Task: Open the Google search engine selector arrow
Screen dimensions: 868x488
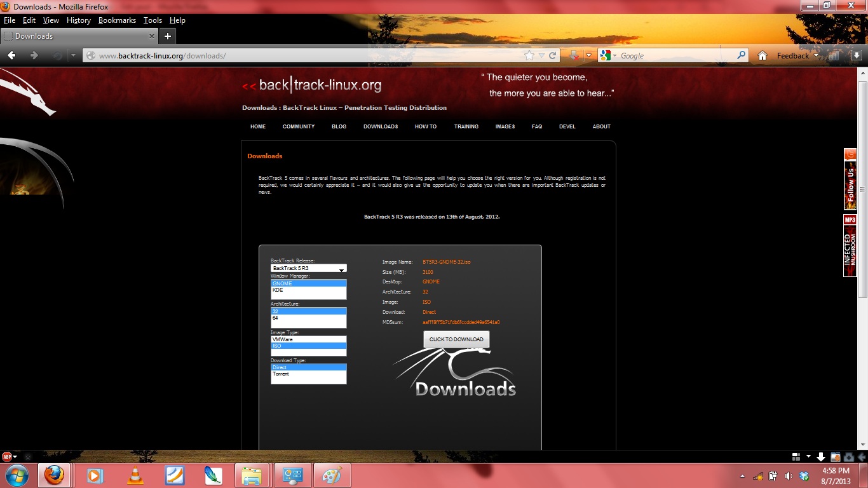Action: (614, 56)
